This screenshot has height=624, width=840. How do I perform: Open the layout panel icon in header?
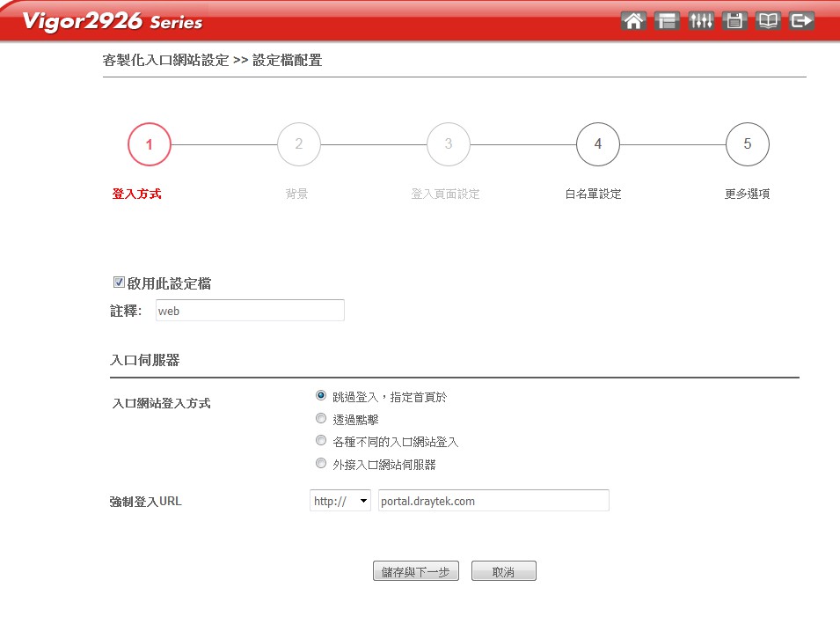668,21
